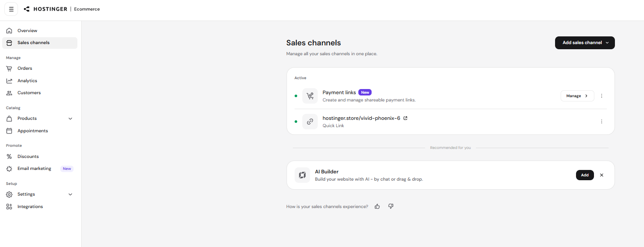
Task: Expand the Settings submenu chevron
Action: click(x=71, y=194)
